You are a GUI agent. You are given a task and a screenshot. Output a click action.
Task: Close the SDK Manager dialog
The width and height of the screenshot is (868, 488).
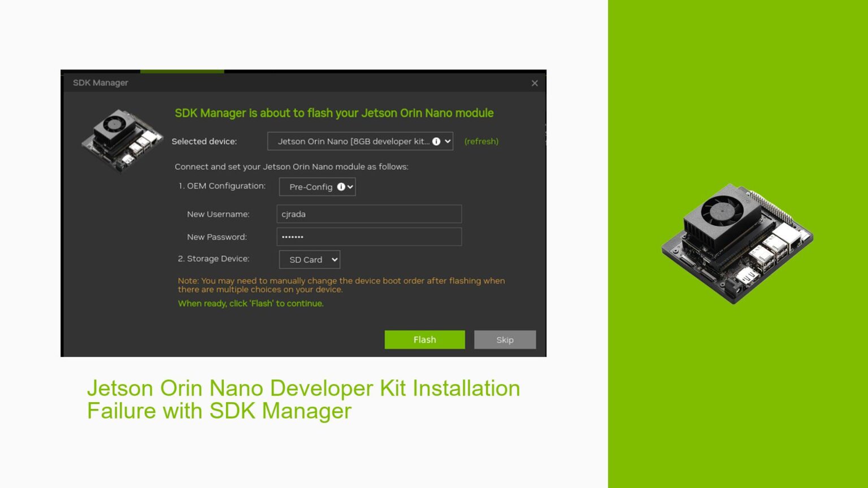click(535, 83)
